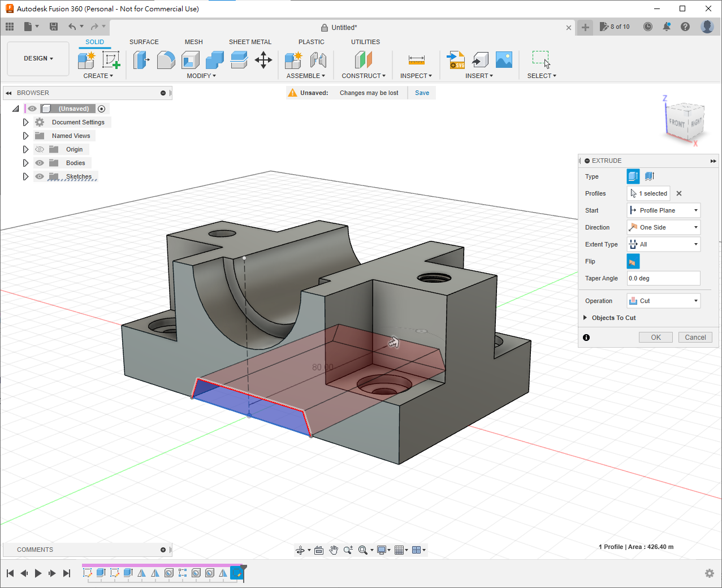
Task: Click the Create Sketch icon
Action: pos(111,59)
